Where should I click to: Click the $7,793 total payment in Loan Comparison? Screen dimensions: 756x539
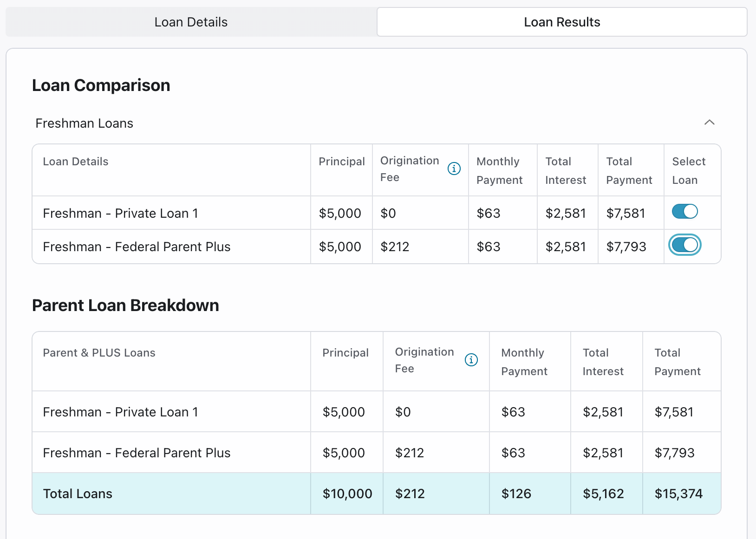pyautogui.click(x=626, y=247)
